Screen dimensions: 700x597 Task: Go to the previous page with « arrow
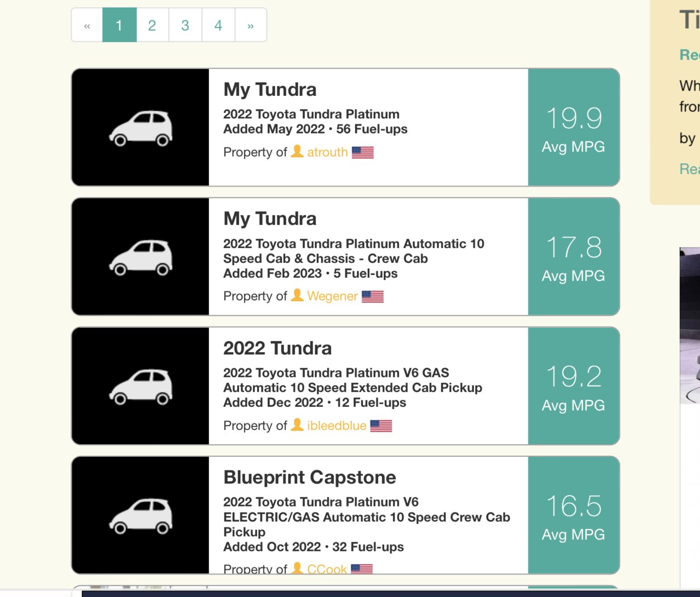(87, 25)
